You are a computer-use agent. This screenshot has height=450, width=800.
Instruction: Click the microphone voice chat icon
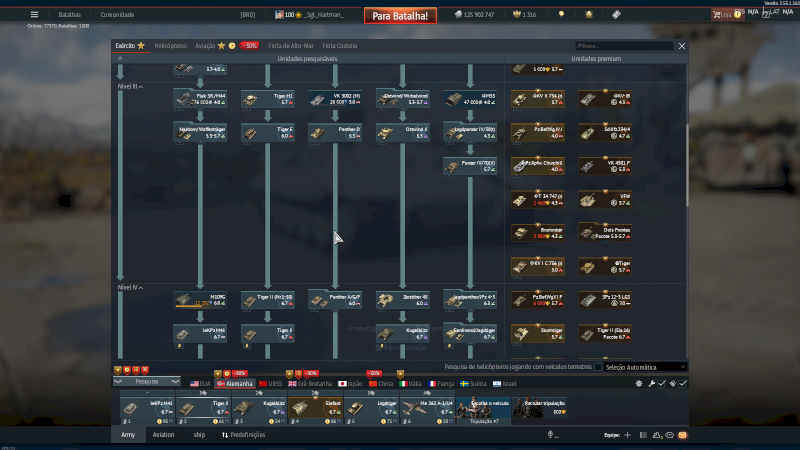pyautogui.click(x=550, y=435)
